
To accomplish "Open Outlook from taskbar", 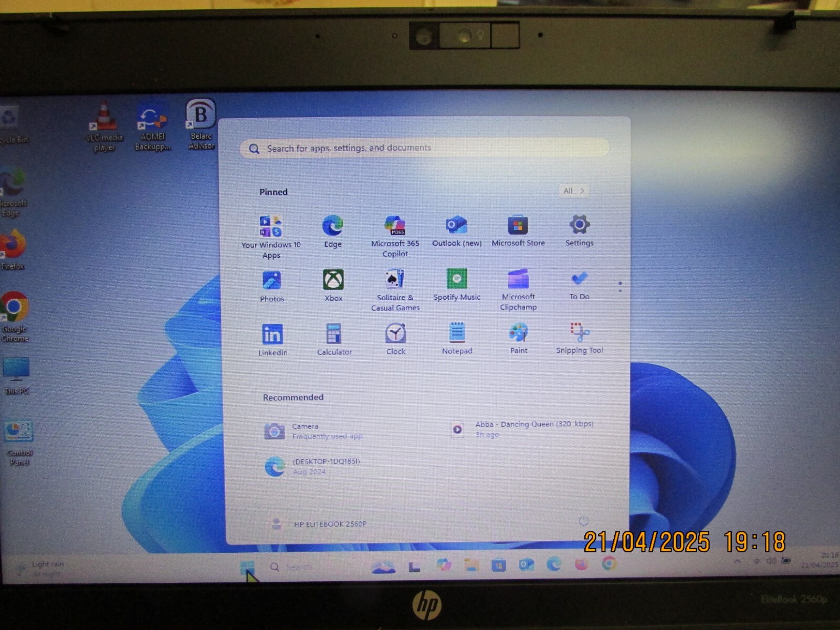I will (x=526, y=564).
